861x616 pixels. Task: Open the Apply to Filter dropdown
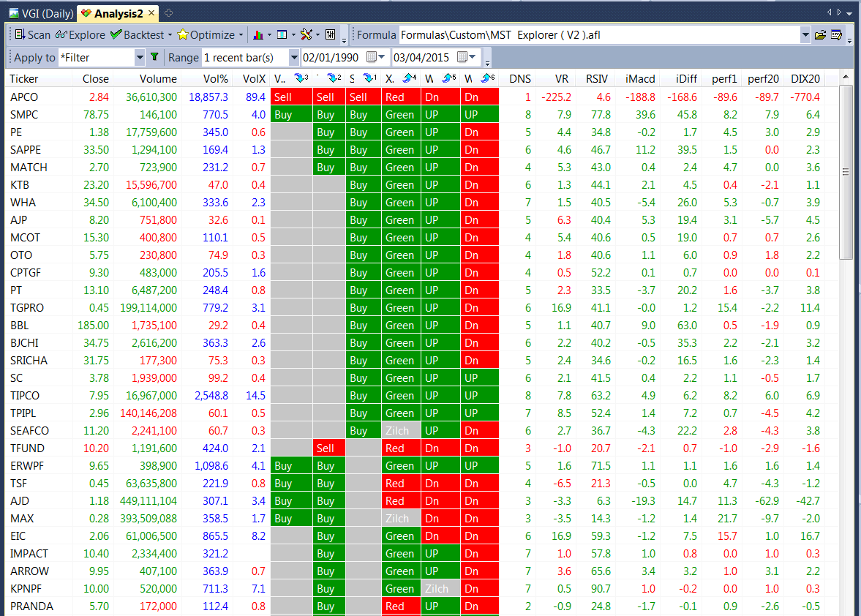pyautogui.click(x=140, y=57)
